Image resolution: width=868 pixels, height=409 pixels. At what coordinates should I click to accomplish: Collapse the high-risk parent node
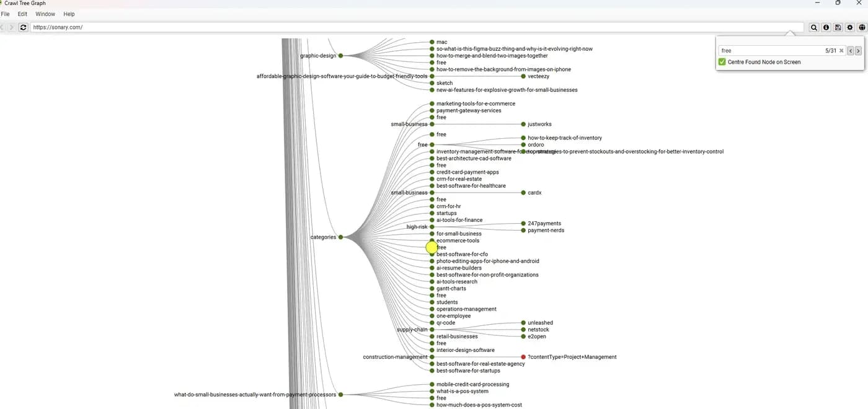tap(432, 227)
